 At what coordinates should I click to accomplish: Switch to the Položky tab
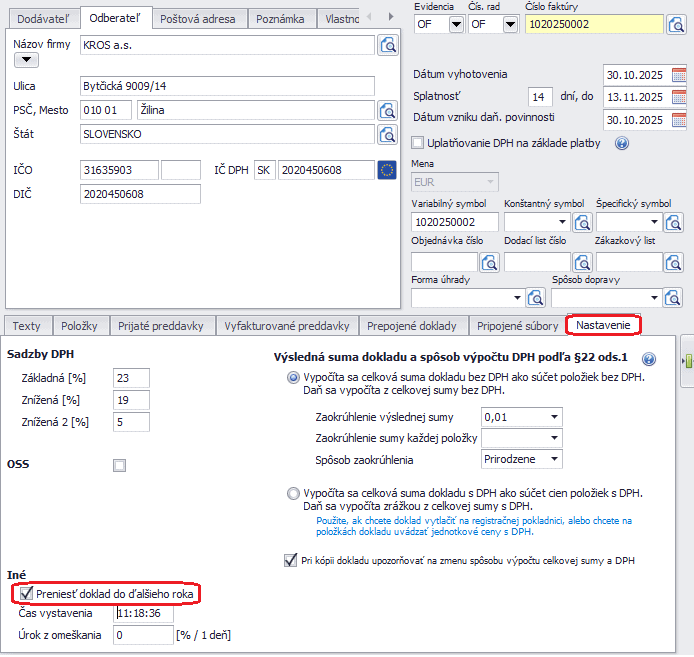[79, 326]
